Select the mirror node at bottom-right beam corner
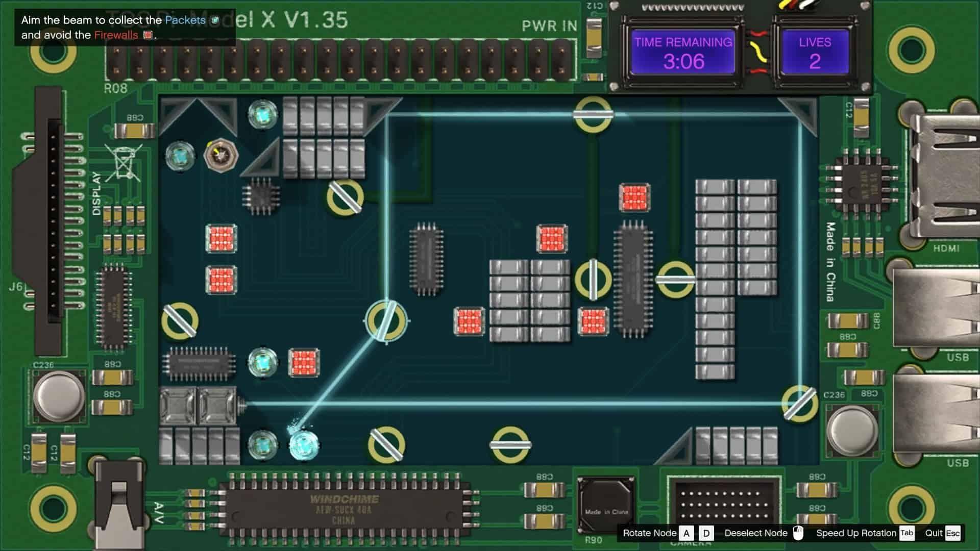Viewport: 980px width, 551px height. pyautogui.click(x=799, y=404)
